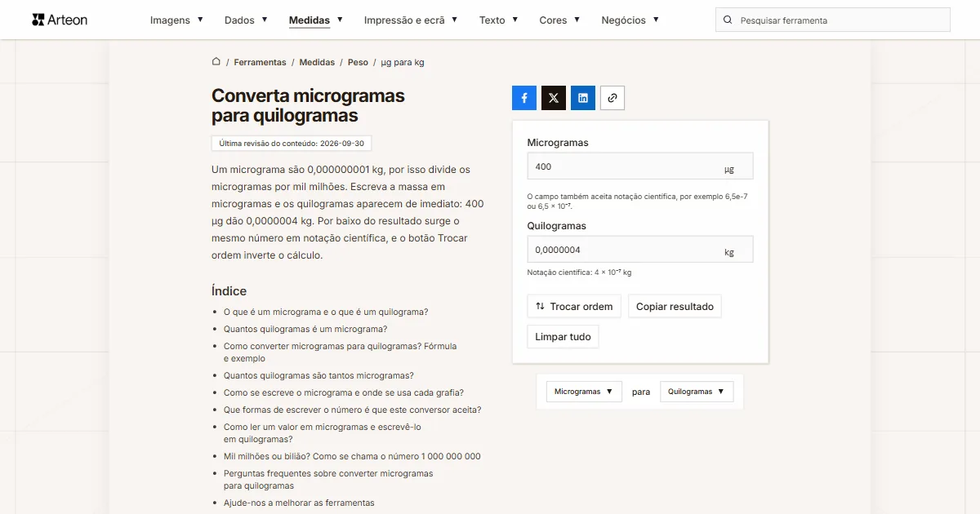
Task: Open 'Quantos quilogramas são tantos microgramas?' link
Action: pos(318,375)
